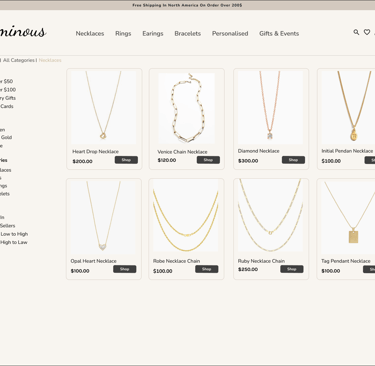
Task: Select the $200.00 price of Heart Drop
Action: 83,161
